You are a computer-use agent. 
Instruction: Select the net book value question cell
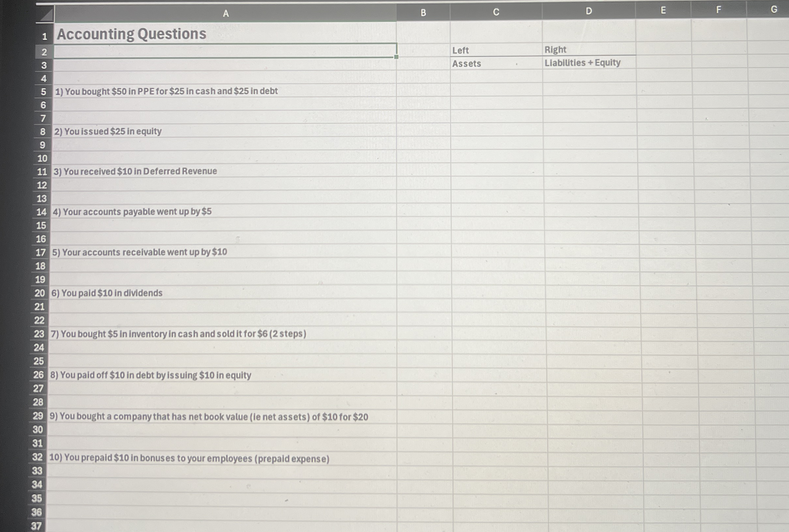(x=209, y=417)
